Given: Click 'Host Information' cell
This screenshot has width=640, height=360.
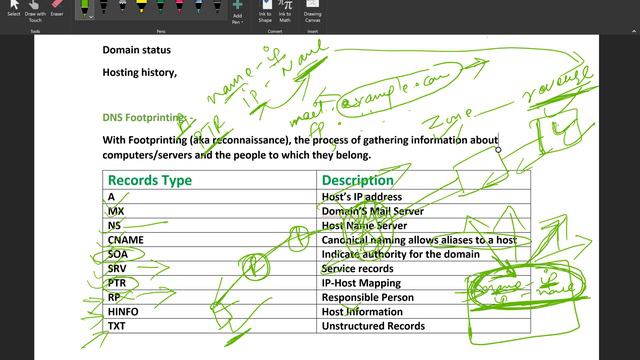Looking at the screenshot, I should 423,311.
